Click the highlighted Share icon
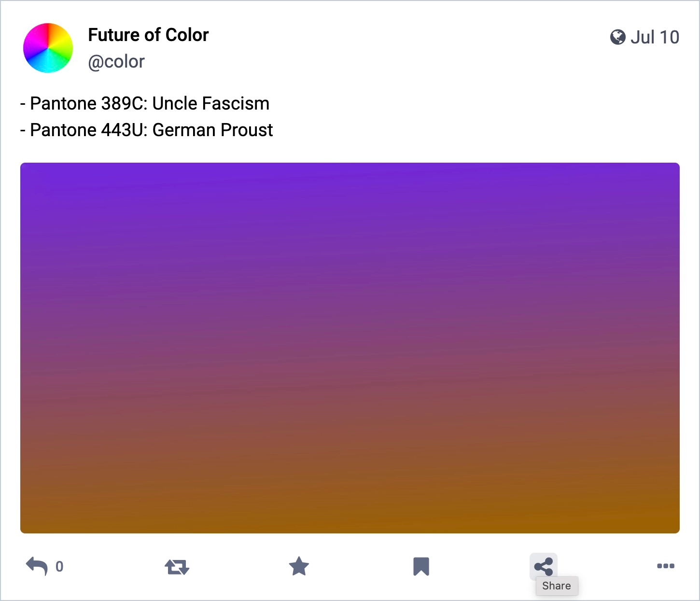The height and width of the screenshot is (601, 700). pos(544,567)
